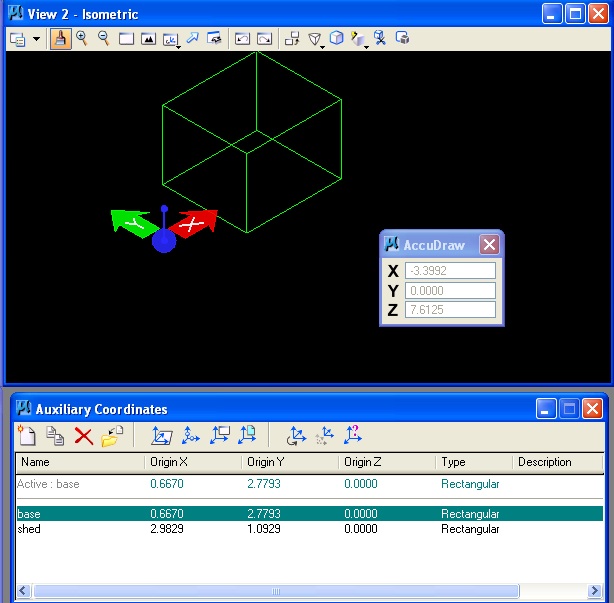Expand the View Attributes dropdown arrow
614x603 pixels.
[x=36, y=39]
